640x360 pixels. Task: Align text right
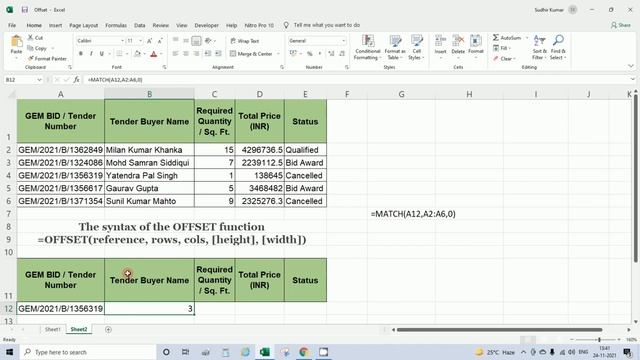[196, 54]
